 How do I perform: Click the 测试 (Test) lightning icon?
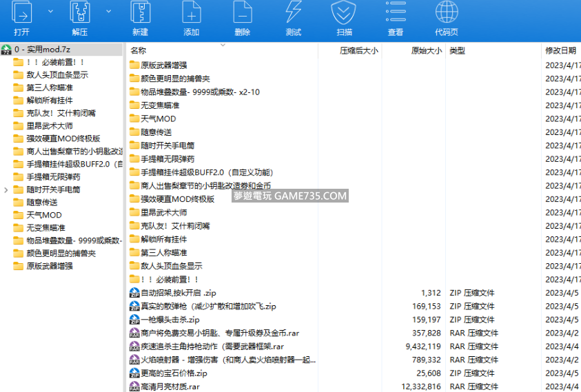tap(293, 12)
